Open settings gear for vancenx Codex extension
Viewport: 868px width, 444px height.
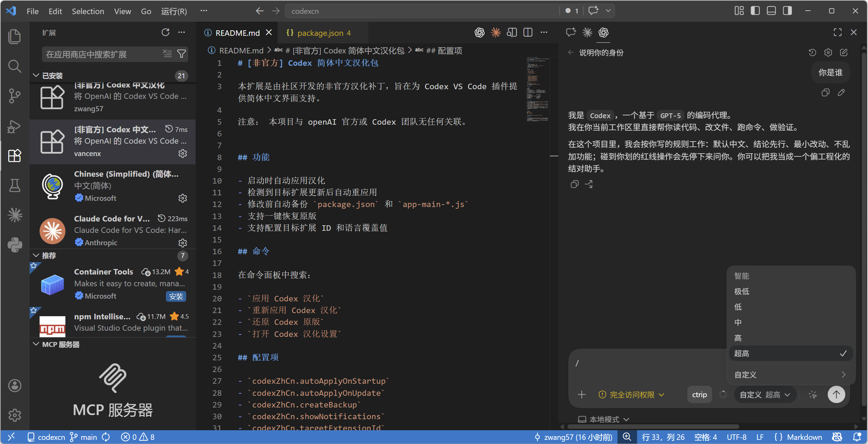pos(183,153)
